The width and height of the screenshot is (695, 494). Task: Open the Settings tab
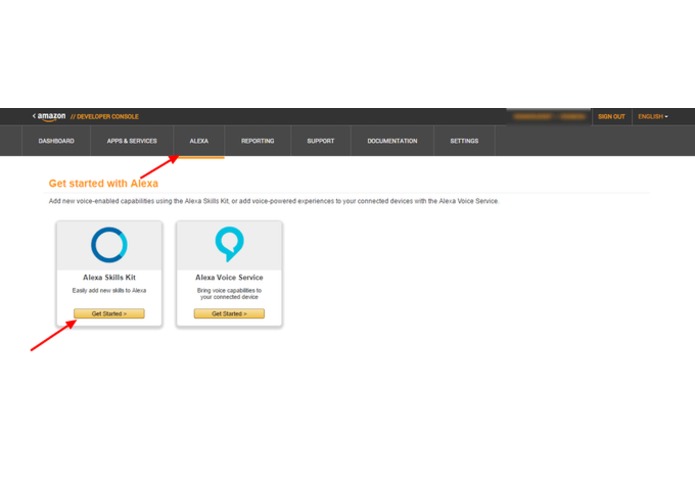coord(464,141)
